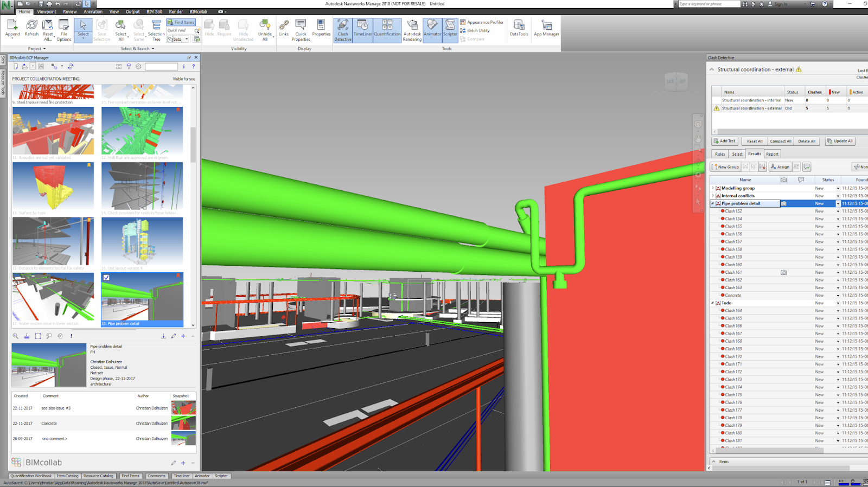Collapse the Pipe problem detail group

[713, 203]
